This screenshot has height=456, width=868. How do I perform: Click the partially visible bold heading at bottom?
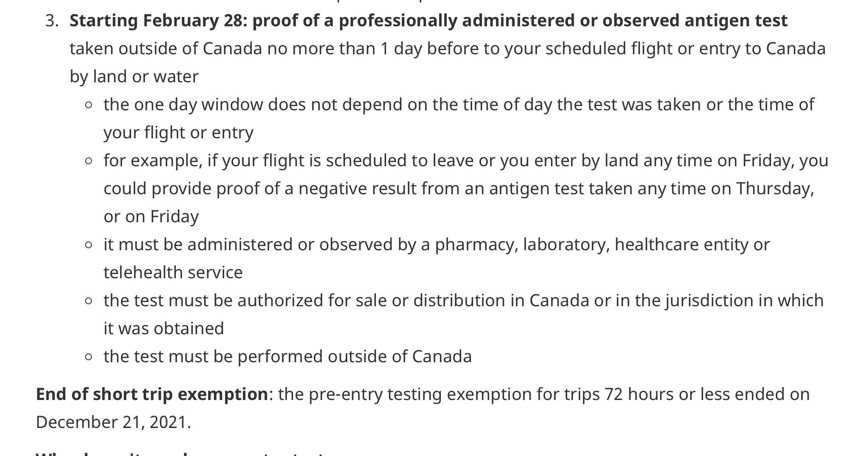[182, 453]
